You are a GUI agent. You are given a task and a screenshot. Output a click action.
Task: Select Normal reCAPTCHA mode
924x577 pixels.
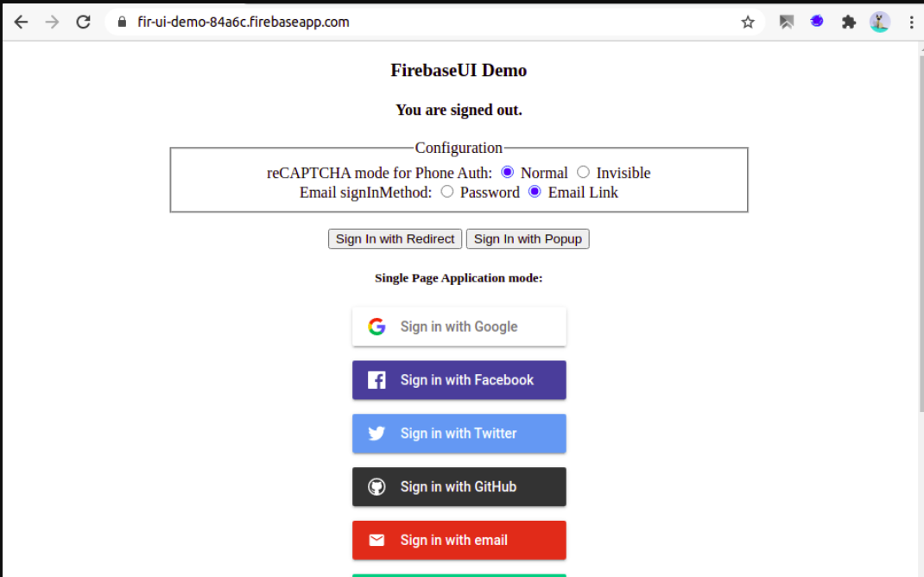pyautogui.click(x=507, y=172)
